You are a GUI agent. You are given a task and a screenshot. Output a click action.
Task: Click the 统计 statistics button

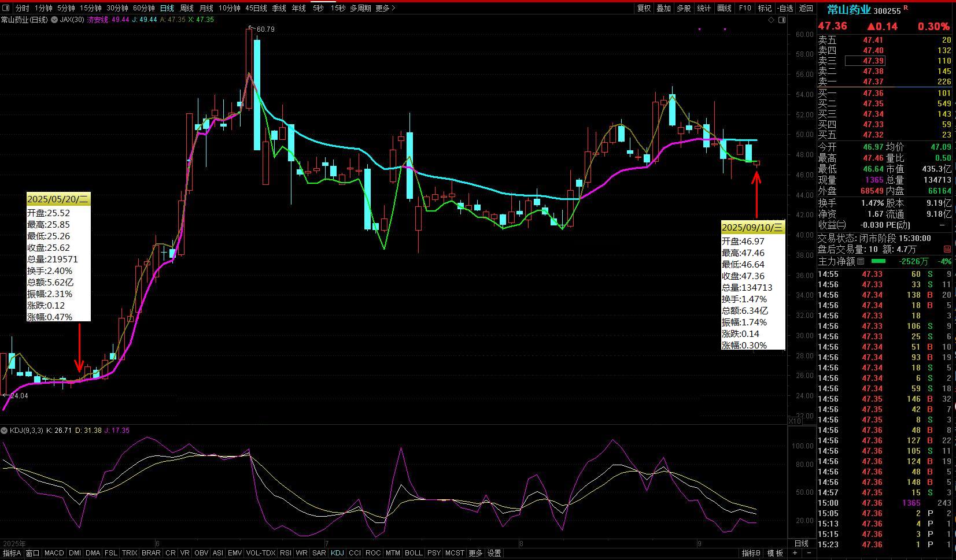point(704,8)
